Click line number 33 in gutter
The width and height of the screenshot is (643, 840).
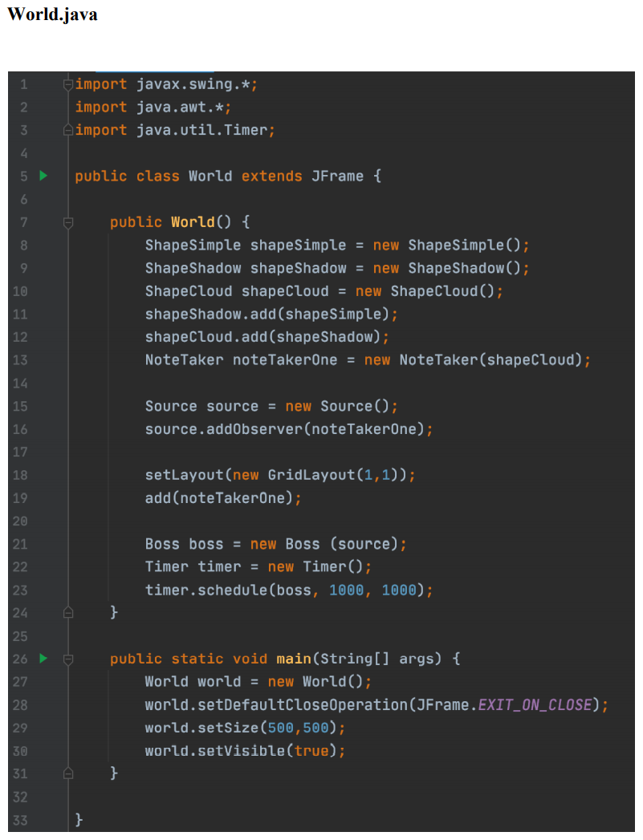tap(20, 820)
